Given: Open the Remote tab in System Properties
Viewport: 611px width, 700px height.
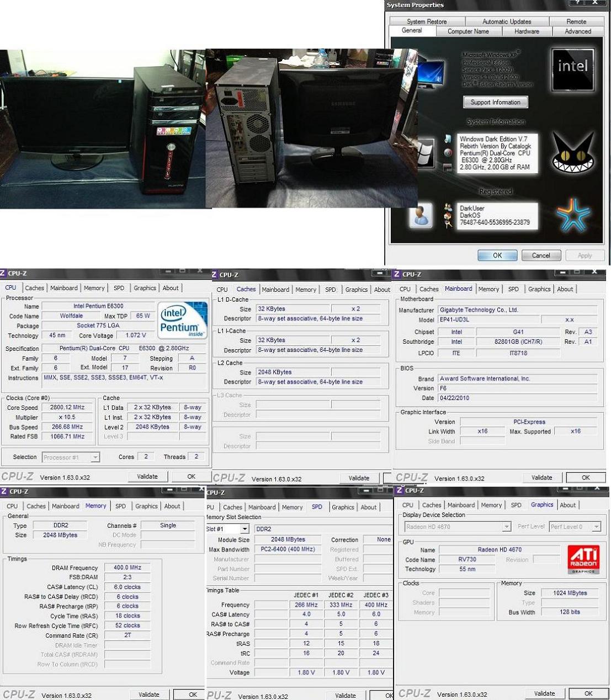Looking at the screenshot, I should point(576,22).
